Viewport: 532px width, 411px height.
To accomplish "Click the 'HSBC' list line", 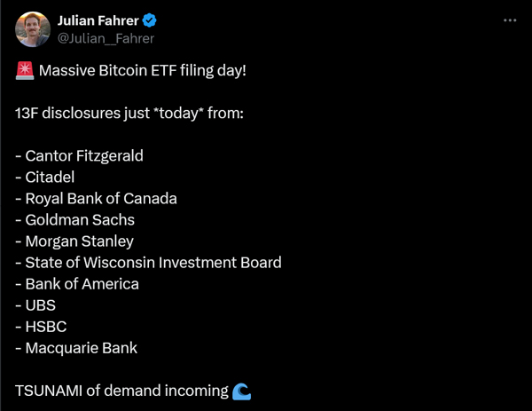I will 43,327.
